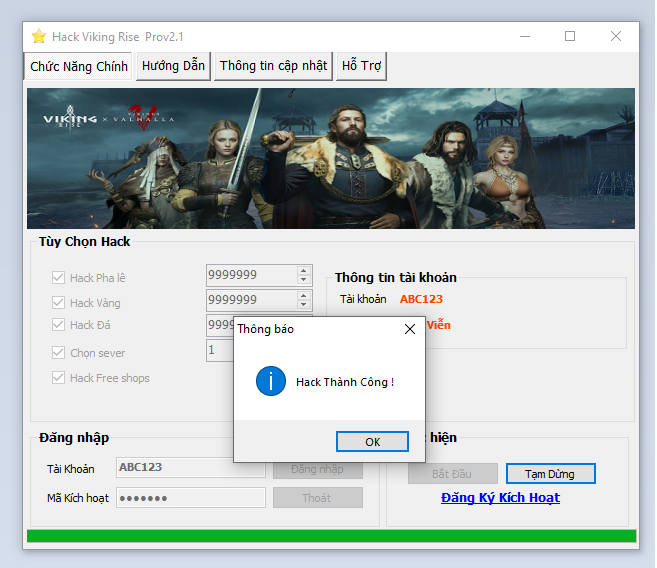
Task: Click the Tạm Dừng button
Action: click(x=551, y=474)
